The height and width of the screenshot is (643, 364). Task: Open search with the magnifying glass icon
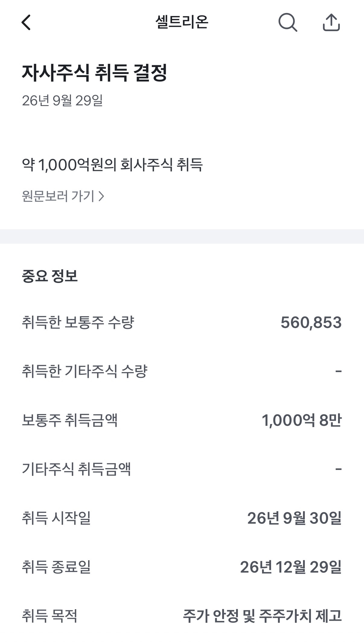click(x=288, y=22)
